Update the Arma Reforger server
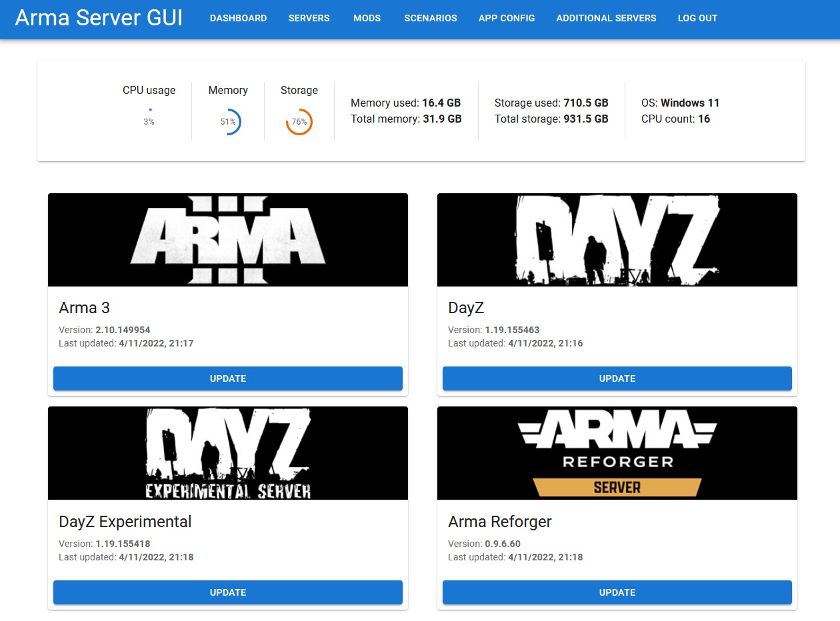This screenshot has height=621, width=840. pyautogui.click(x=617, y=592)
